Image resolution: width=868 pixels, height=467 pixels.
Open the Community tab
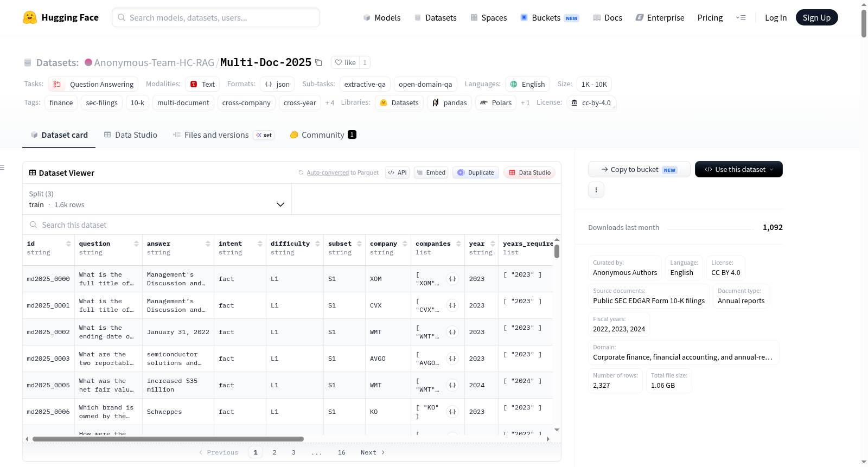click(x=323, y=135)
